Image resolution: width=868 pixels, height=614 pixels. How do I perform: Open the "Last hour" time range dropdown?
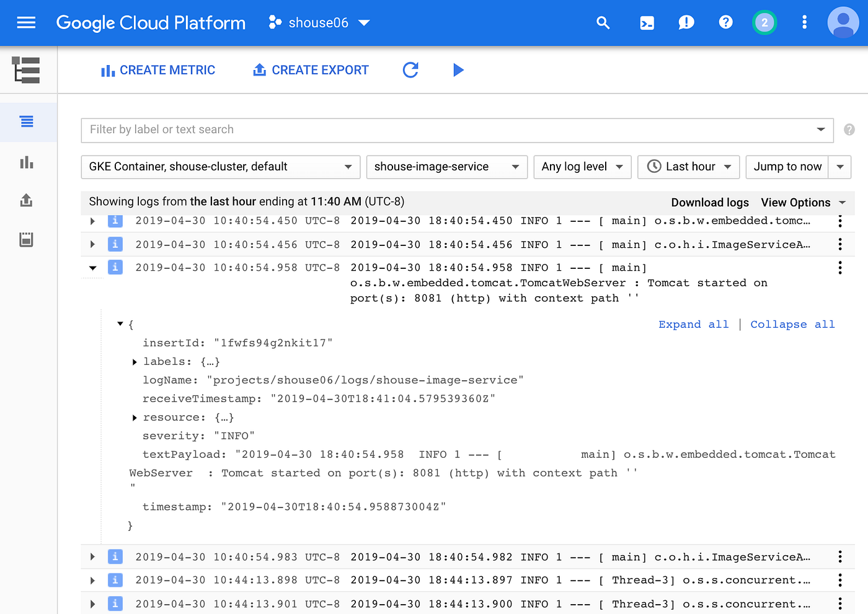click(688, 167)
